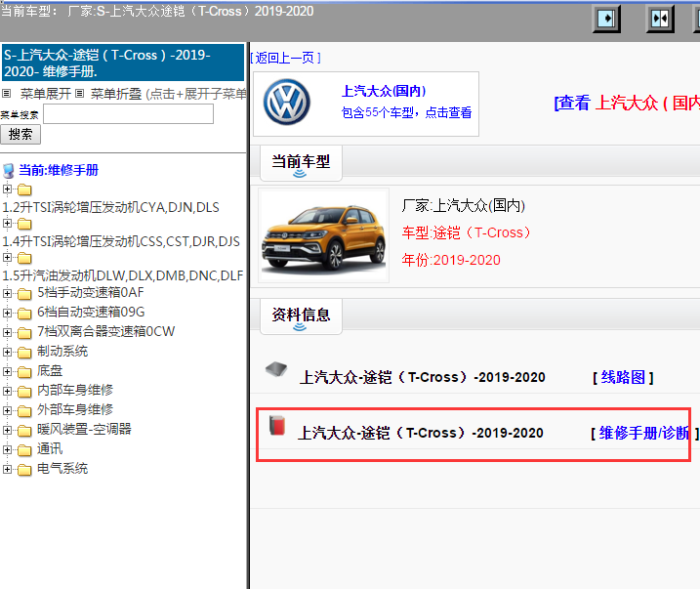Viewport: 700px width, 589px height.
Task: Click folder icon for 制动系统
Action: pyautogui.click(x=24, y=353)
